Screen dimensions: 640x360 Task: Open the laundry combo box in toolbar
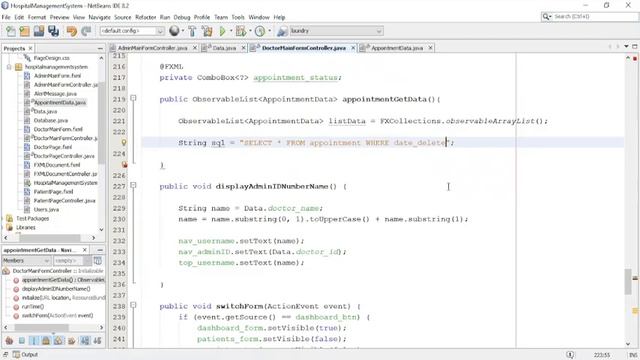336,31
